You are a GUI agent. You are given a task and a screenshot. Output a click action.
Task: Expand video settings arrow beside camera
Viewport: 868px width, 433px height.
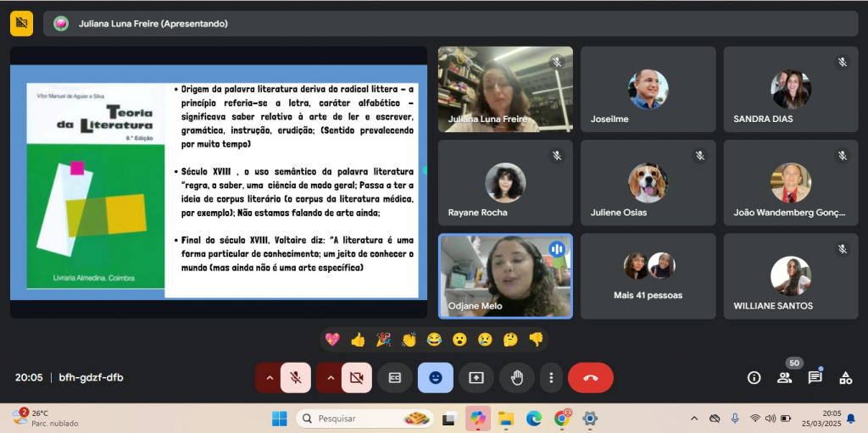(331, 378)
